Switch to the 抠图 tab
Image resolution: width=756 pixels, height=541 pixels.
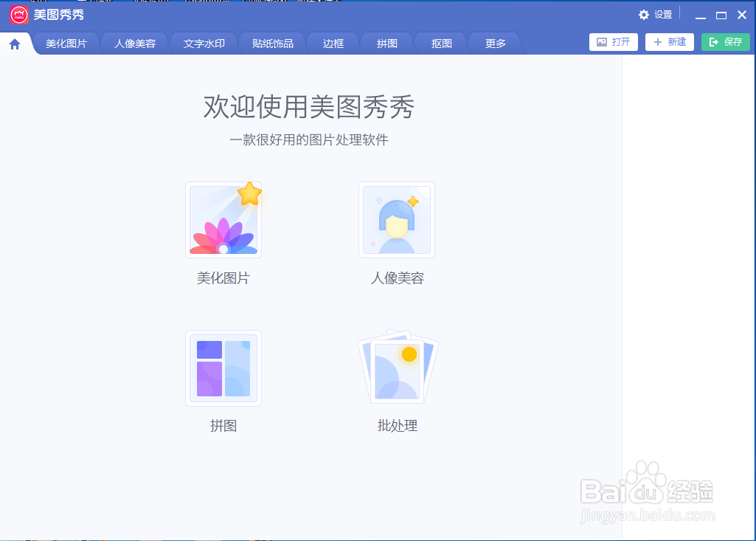click(x=440, y=44)
